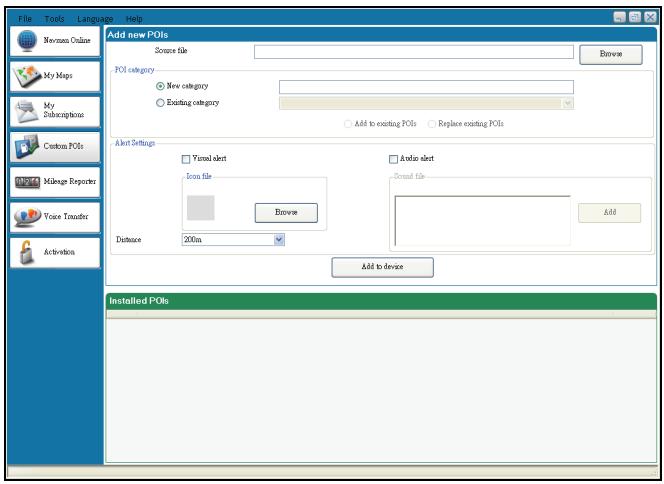
Task: Expand the Distance 200m dropdown
Action: tap(279, 239)
